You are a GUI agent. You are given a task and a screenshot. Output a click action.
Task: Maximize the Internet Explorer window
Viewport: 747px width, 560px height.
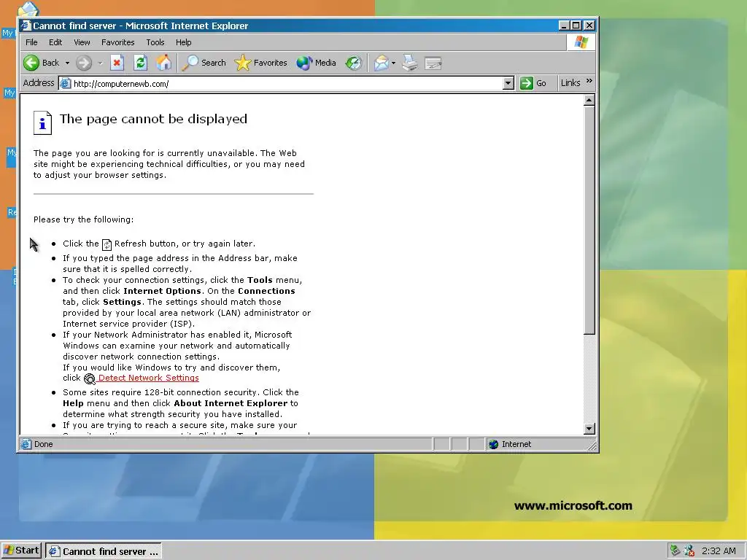point(576,26)
